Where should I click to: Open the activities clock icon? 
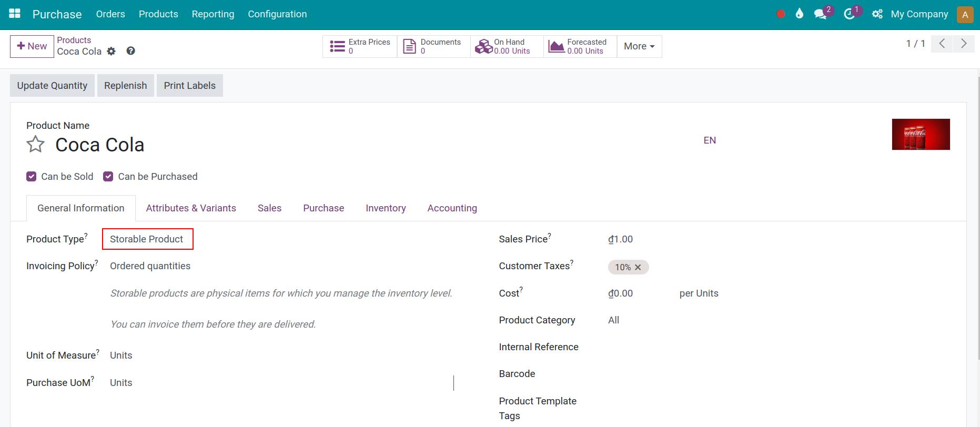[849, 14]
